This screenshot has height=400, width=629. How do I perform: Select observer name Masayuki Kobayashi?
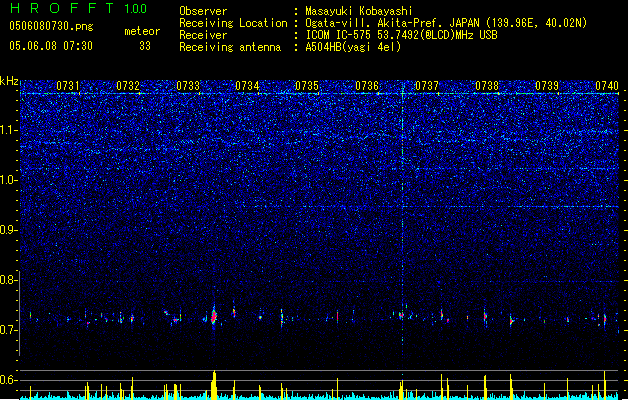[359, 11]
